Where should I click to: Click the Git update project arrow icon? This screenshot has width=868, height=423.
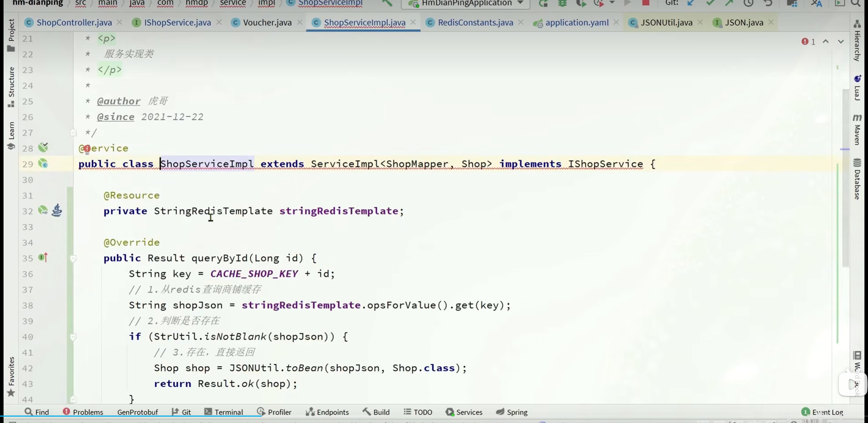pyautogui.click(x=691, y=3)
